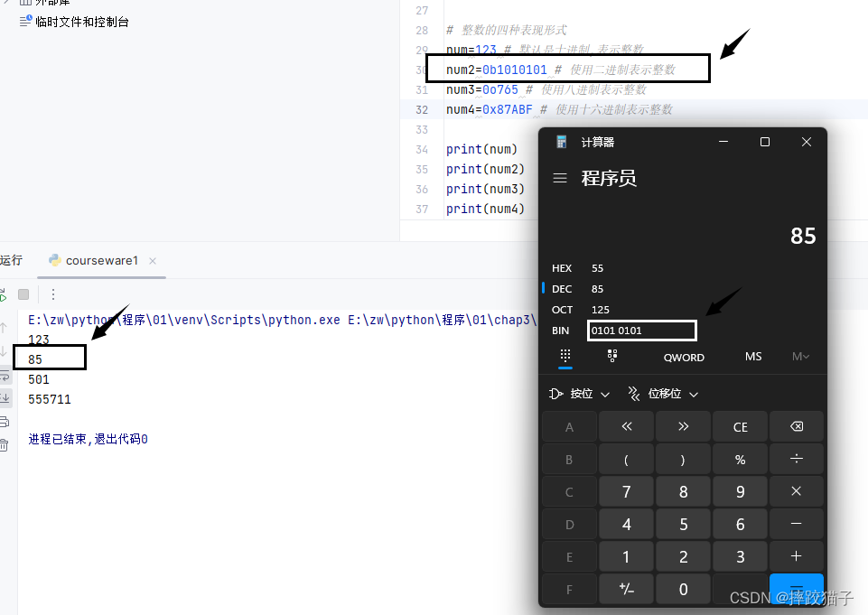Click the hex digit C key
The height and width of the screenshot is (615, 868).
point(570,491)
